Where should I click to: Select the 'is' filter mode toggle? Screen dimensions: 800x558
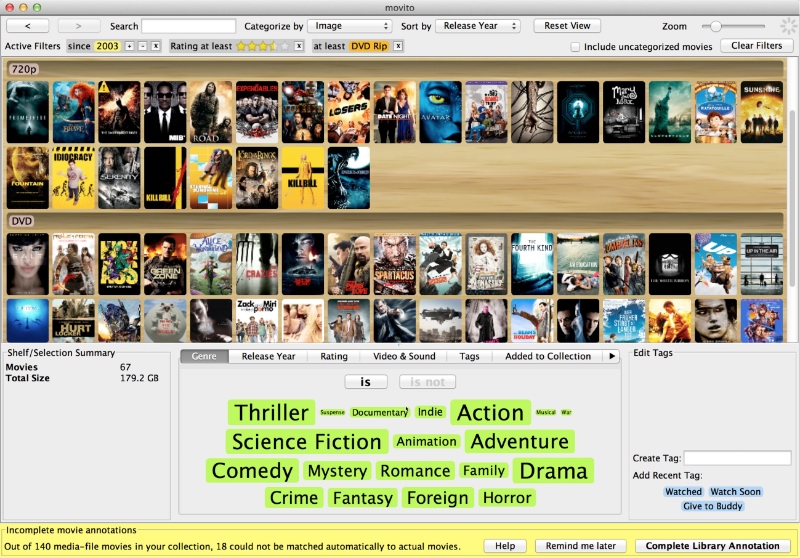tap(366, 382)
